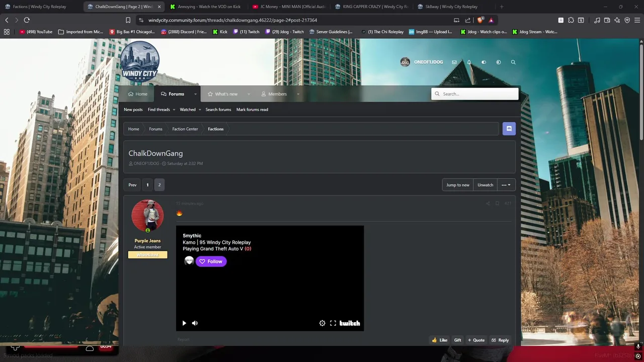The width and height of the screenshot is (644, 362).
Task: Open the Members tab
Action: [x=274, y=94]
